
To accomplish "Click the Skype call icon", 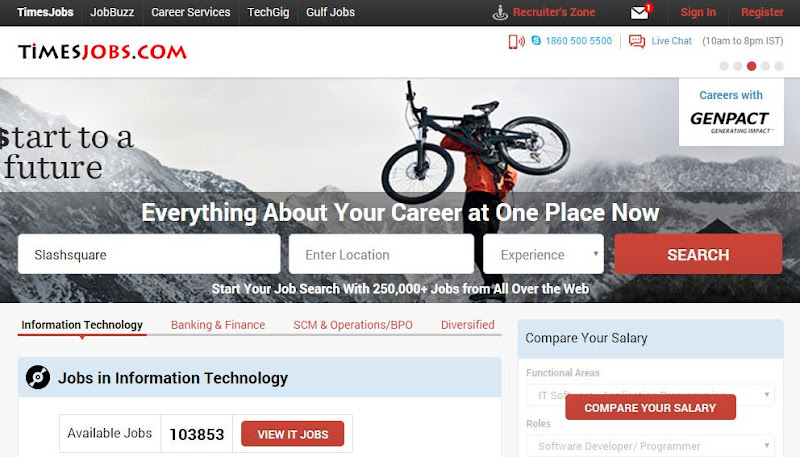I will (536, 40).
